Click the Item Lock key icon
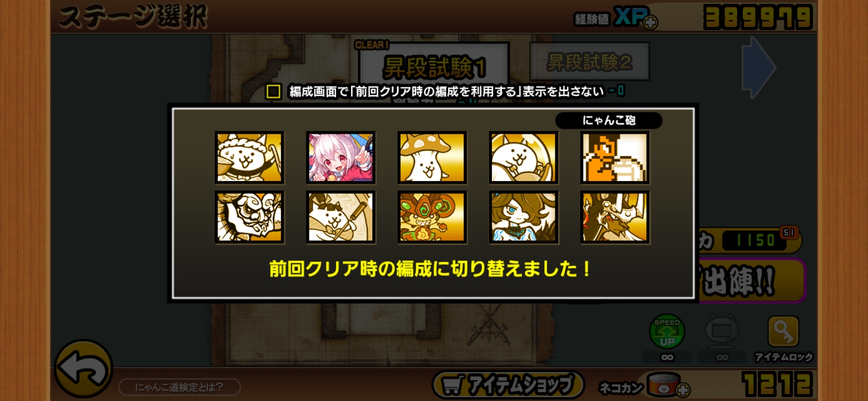Viewport: 868px width, 401px height. click(x=783, y=332)
